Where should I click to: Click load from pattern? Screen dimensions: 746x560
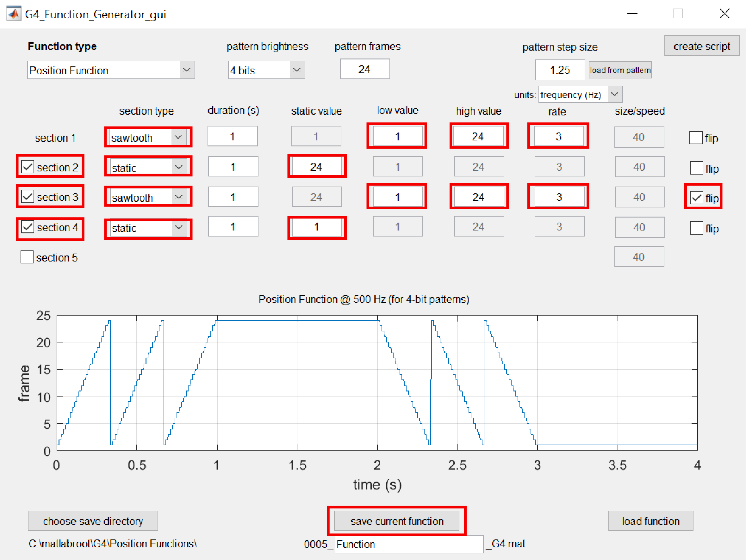pos(620,70)
